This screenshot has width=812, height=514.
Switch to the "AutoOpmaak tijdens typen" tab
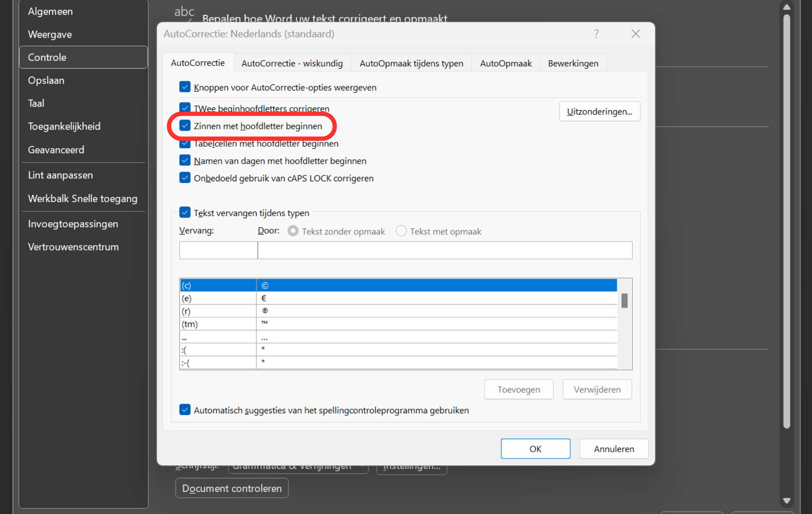pos(411,63)
